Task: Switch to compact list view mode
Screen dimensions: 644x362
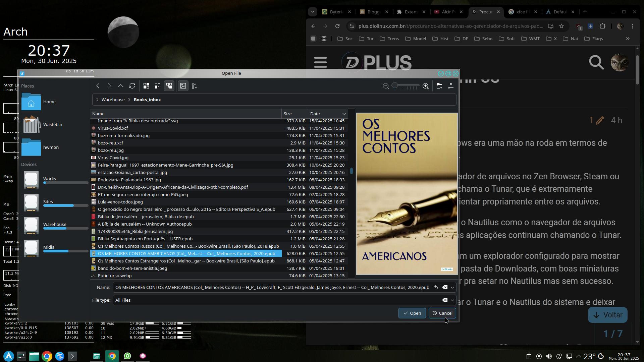Action: (158, 86)
